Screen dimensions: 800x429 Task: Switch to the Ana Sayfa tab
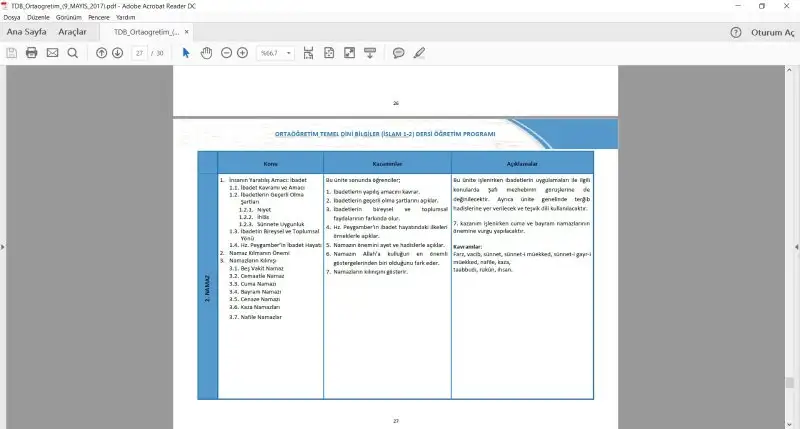point(27,32)
